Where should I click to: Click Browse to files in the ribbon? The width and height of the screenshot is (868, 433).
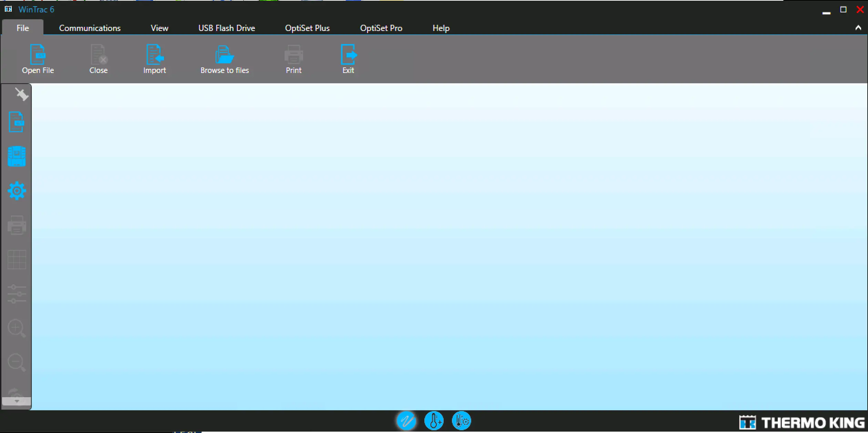point(225,59)
